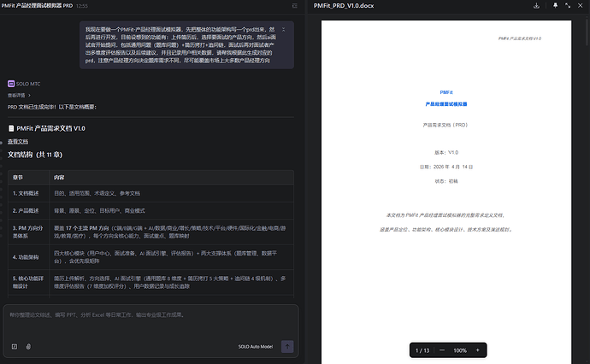Viewport: 590px width, 364px height.
Task: Download the PMFit_PRD_V1.0.docx file
Action: coord(536,6)
